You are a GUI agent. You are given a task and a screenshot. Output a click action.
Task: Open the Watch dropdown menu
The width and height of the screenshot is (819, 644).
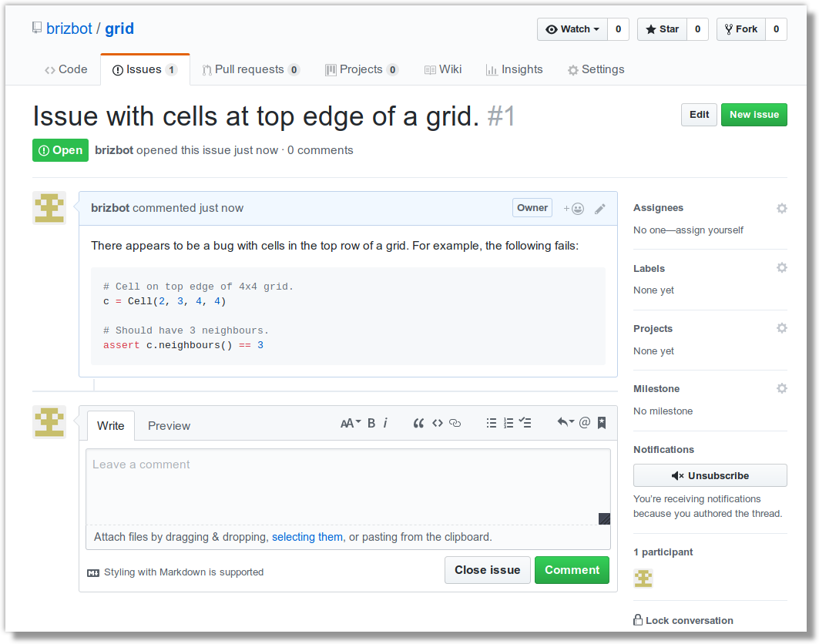point(572,29)
